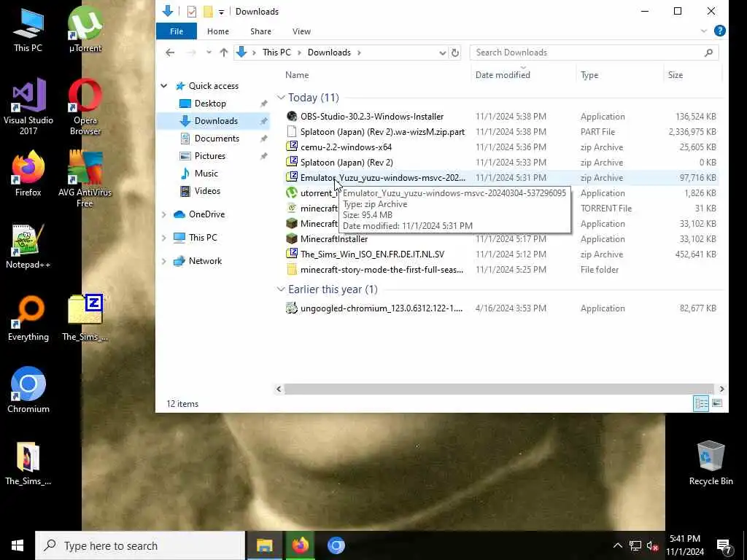Click Chromium icon in the taskbar
This screenshot has width=747, height=560.
[x=336, y=545]
